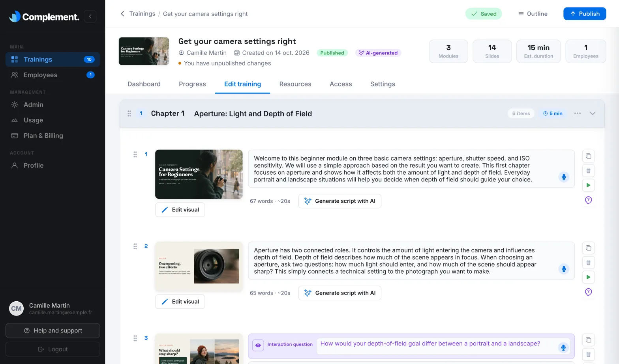Go back using the Trainings breadcrumb arrow

122,14
